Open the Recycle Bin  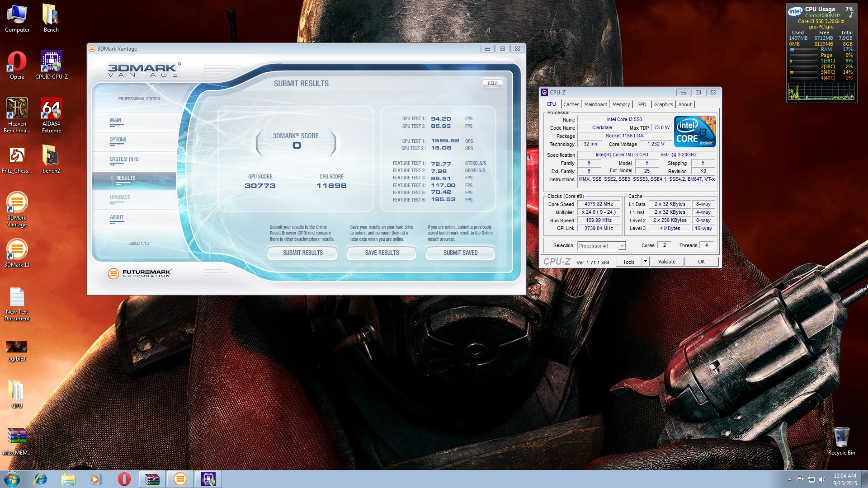(841, 441)
